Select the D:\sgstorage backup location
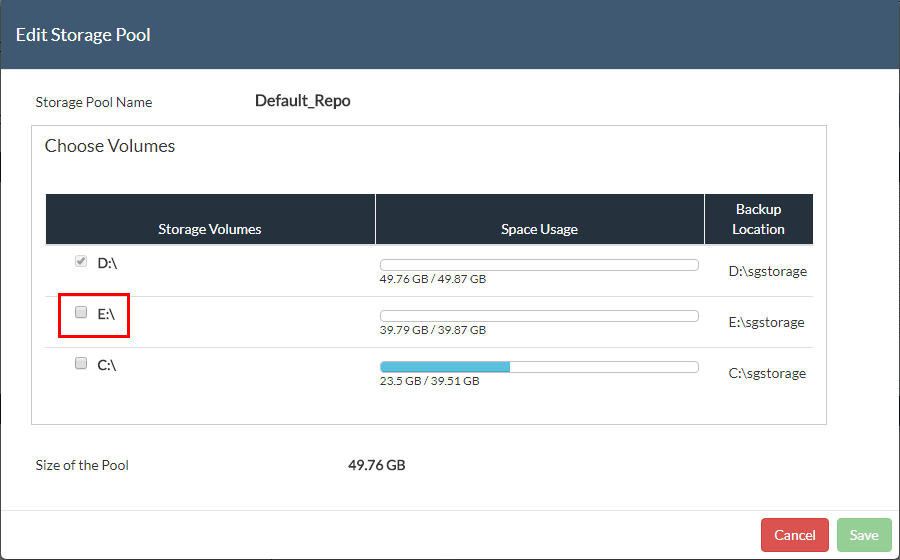900x560 pixels. pyautogui.click(x=767, y=271)
